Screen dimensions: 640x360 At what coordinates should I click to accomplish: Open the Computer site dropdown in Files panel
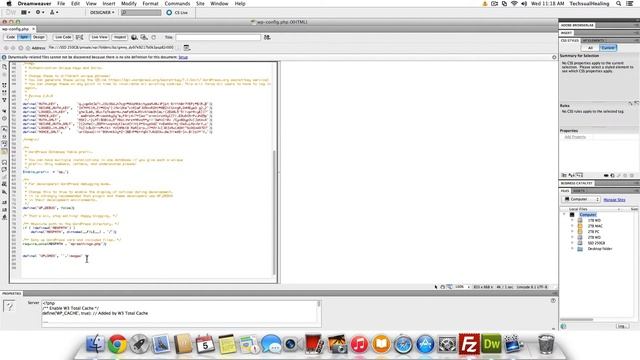pos(582,199)
